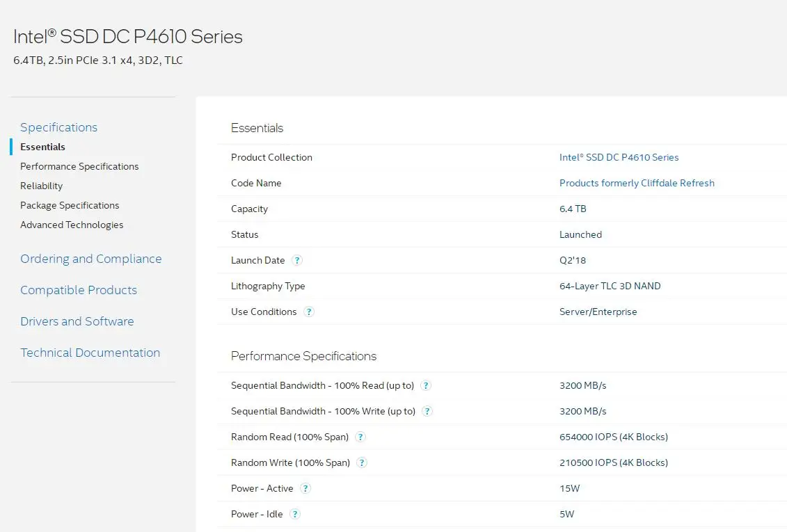Show info tooltip for Power - Idle
Screen dimensions: 787x532
point(295,514)
